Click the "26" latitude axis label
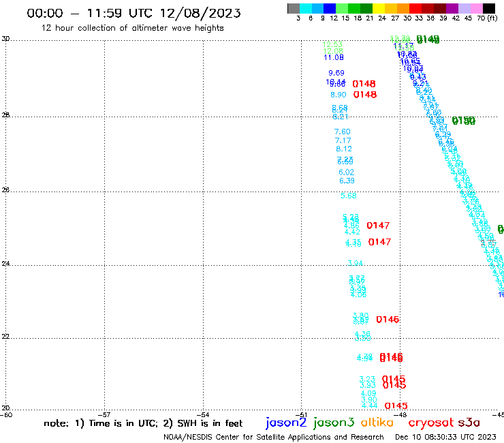The width and height of the screenshot is (504, 443). coord(5,190)
